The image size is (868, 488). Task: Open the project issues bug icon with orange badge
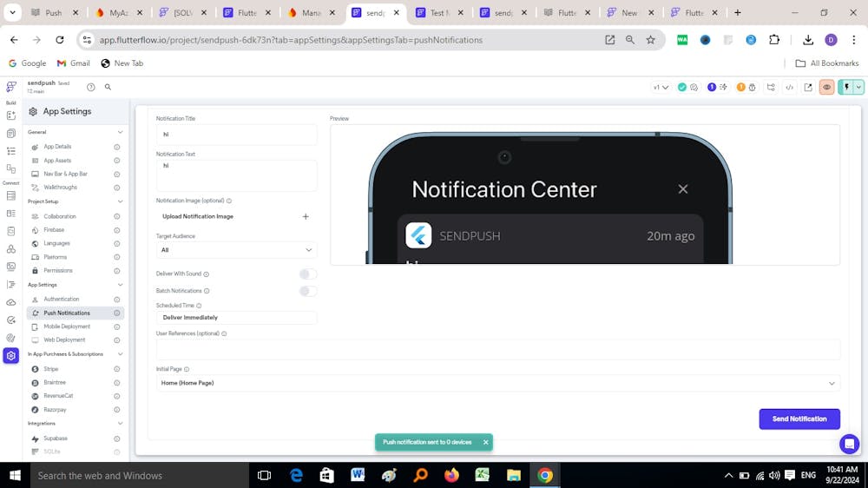click(x=753, y=87)
